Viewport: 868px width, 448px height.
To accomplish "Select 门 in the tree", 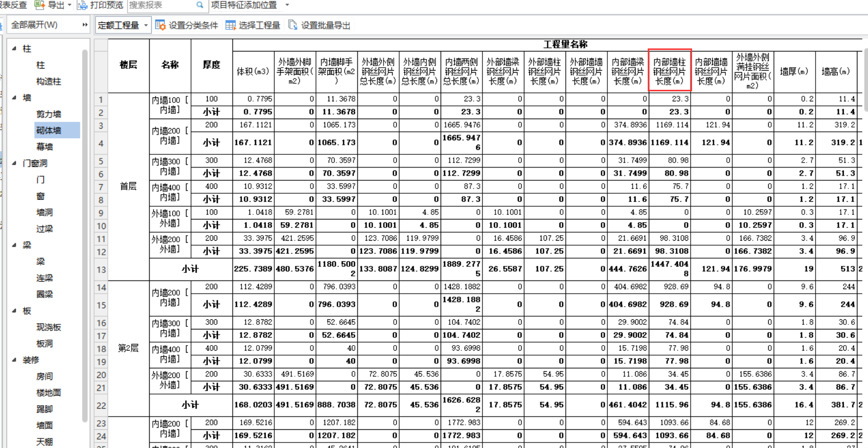I will [40, 180].
